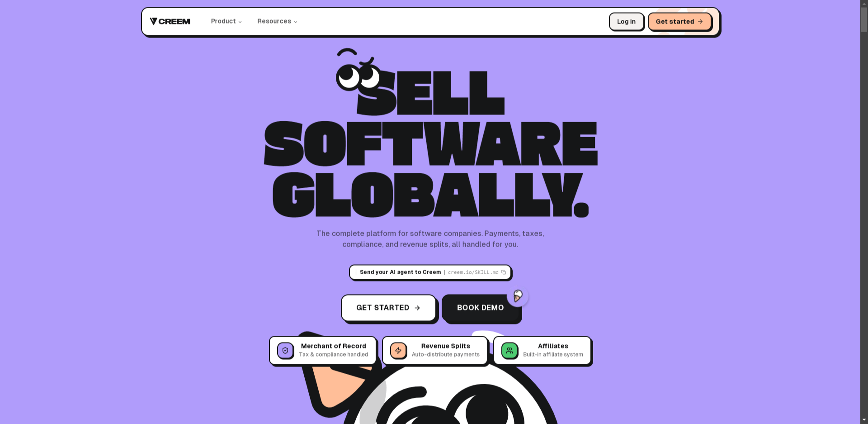
Task: Click the cartoon dog mascot illustration
Action: click(452, 398)
